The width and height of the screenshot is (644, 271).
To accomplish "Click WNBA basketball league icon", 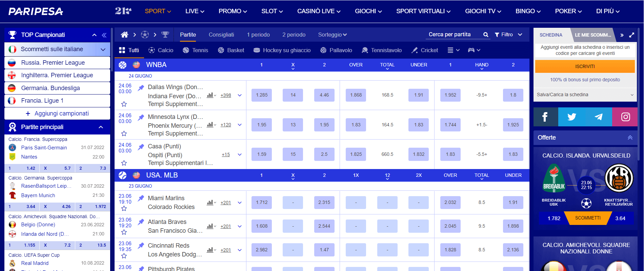I will coord(122,65).
